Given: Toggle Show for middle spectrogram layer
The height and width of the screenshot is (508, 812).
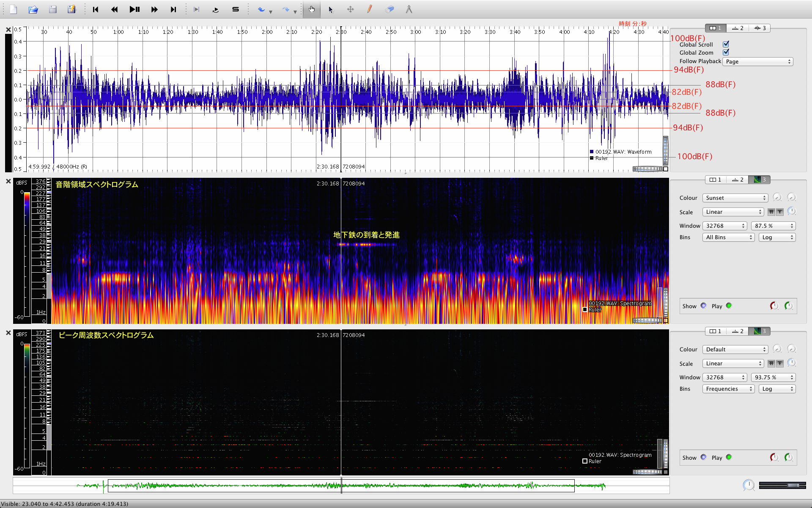Looking at the screenshot, I should [x=703, y=306].
